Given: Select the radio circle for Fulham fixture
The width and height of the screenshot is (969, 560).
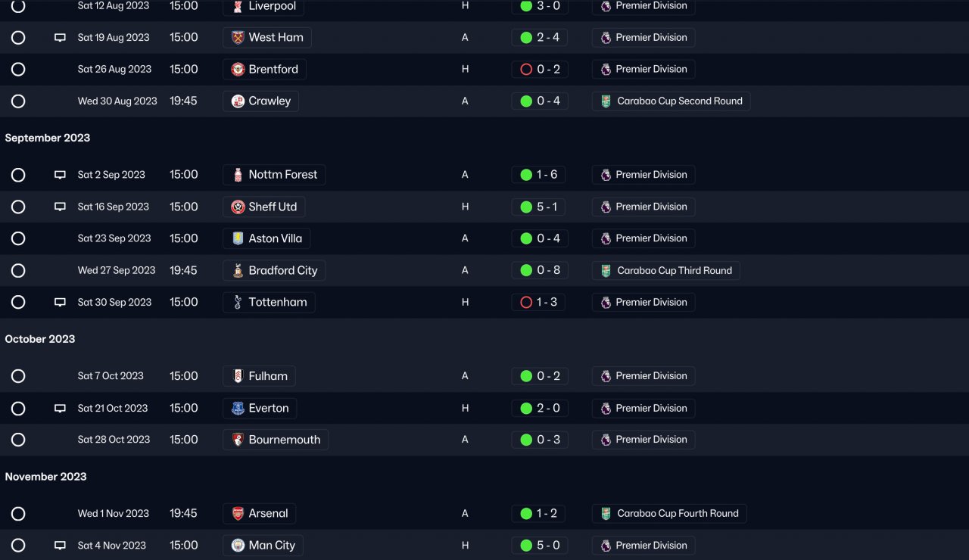Looking at the screenshot, I should point(18,376).
